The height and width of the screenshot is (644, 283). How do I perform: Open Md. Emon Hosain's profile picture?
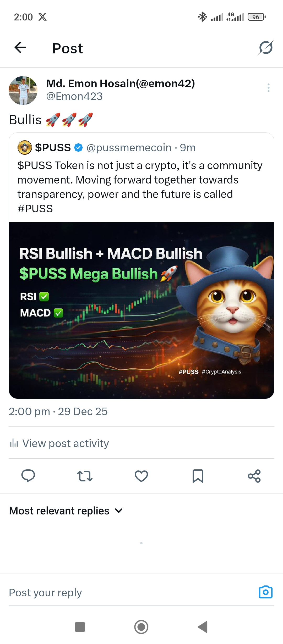pyautogui.click(x=23, y=91)
